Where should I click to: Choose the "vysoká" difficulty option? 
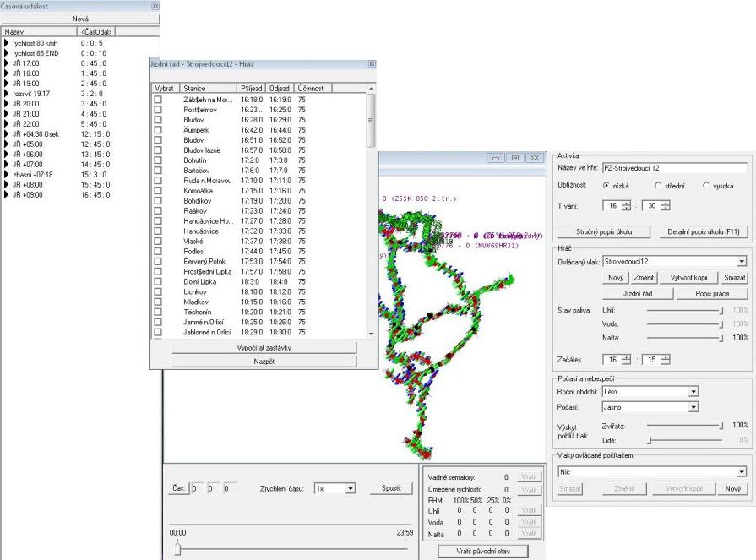(x=707, y=185)
